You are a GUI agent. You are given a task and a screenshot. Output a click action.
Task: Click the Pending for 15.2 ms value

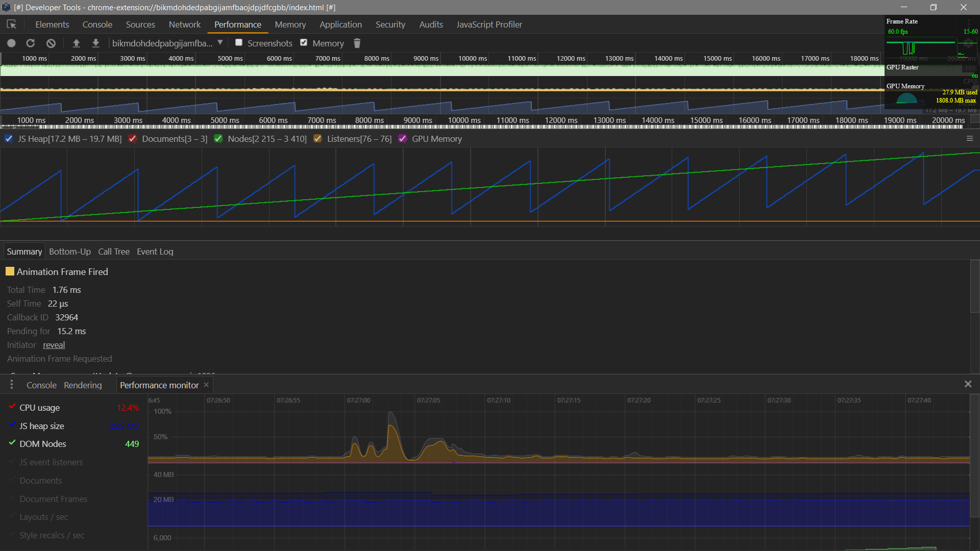click(71, 331)
